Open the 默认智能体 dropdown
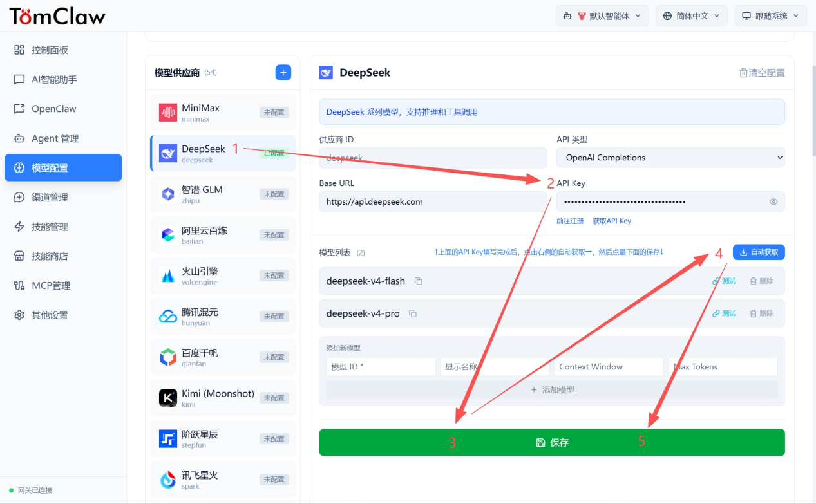816x504 pixels. tap(602, 16)
